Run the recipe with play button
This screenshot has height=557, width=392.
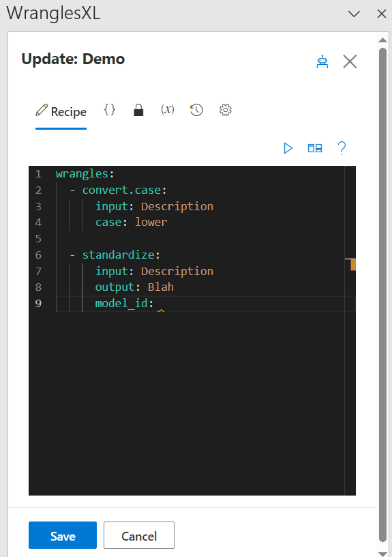[288, 147]
